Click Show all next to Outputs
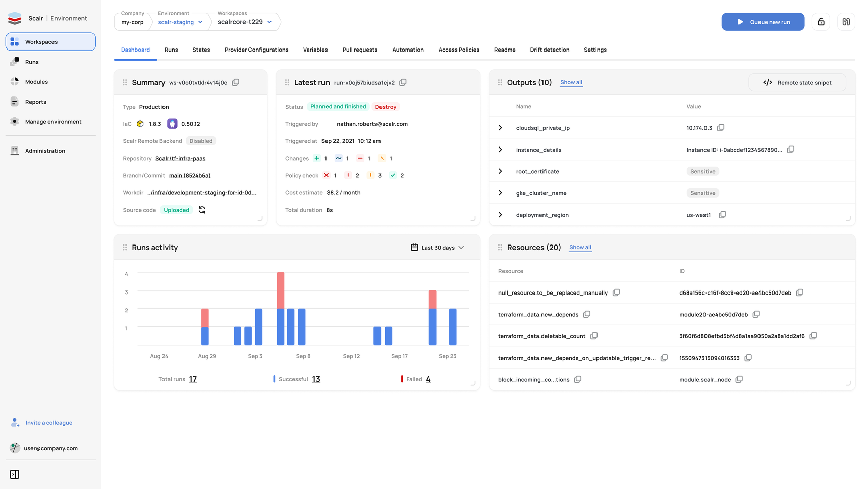 coord(571,82)
